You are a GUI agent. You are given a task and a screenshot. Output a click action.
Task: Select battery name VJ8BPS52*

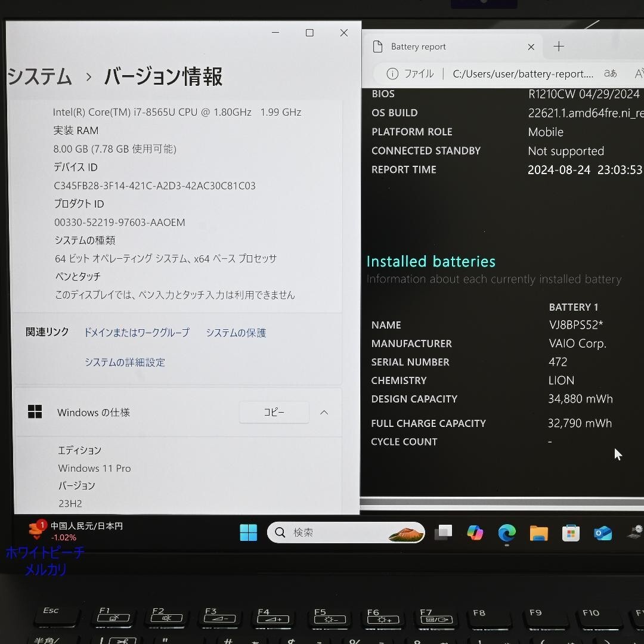pyautogui.click(x=576, y=325)
